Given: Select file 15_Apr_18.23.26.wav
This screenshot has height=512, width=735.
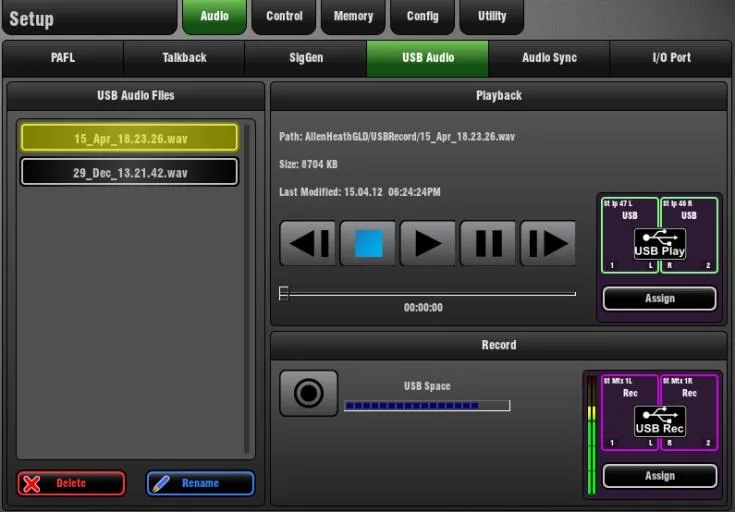Looking at the screenshot, I should (129, 138).
